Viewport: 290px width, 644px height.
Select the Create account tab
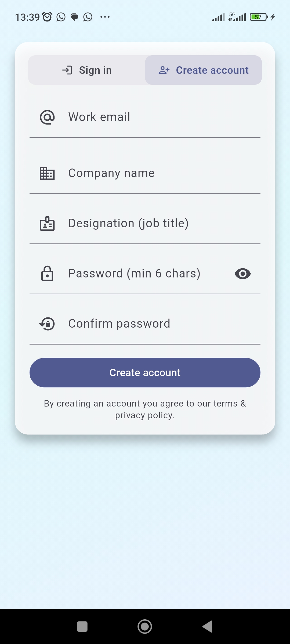[x=204, y=70]
